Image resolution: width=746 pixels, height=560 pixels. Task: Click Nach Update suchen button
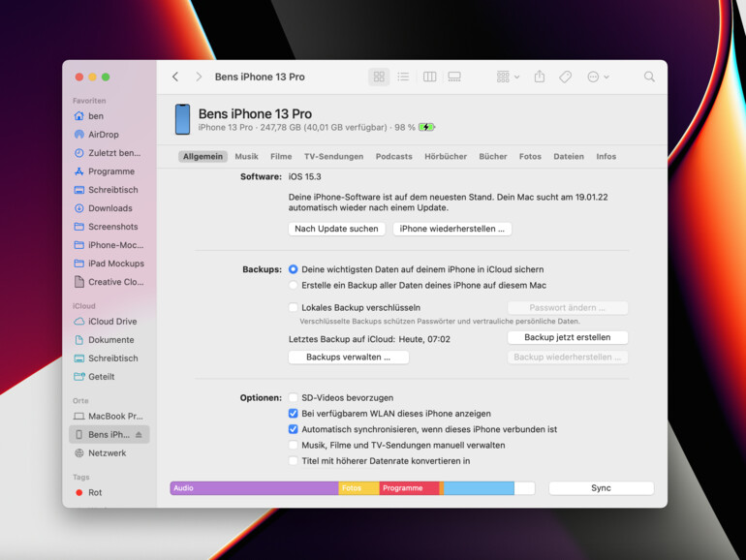click(x=336, y=229)
